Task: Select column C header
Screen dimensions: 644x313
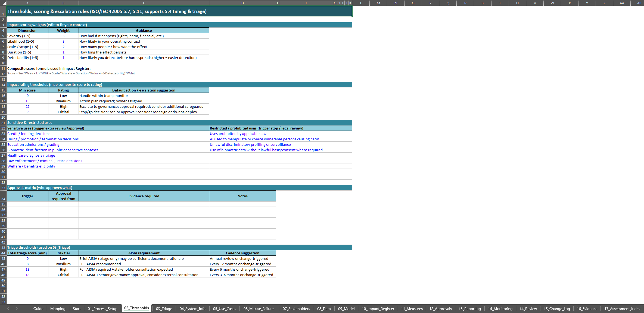Action: click(x=144, y=3)
